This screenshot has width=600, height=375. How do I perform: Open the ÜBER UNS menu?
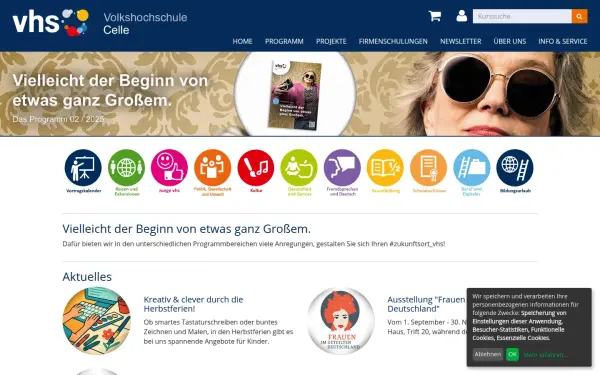[509, 41]
